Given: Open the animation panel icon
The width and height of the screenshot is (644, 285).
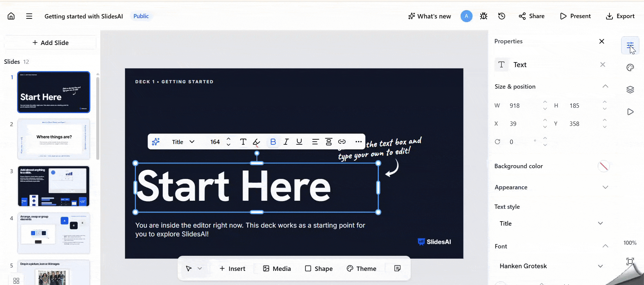Looking at the screenshot, I should [630, 112].
